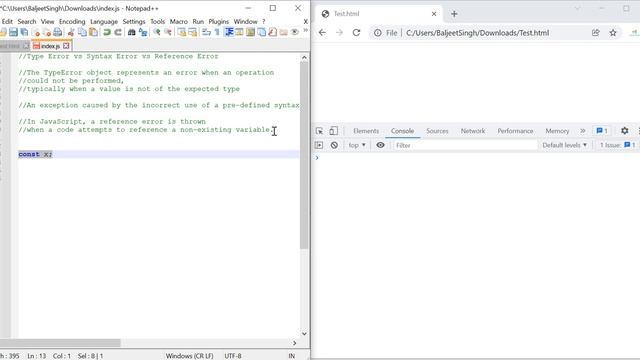Viewport: 640px width, 360px height.
Task: Click the Chrome back arrow
Action: (x=322, y=33)
